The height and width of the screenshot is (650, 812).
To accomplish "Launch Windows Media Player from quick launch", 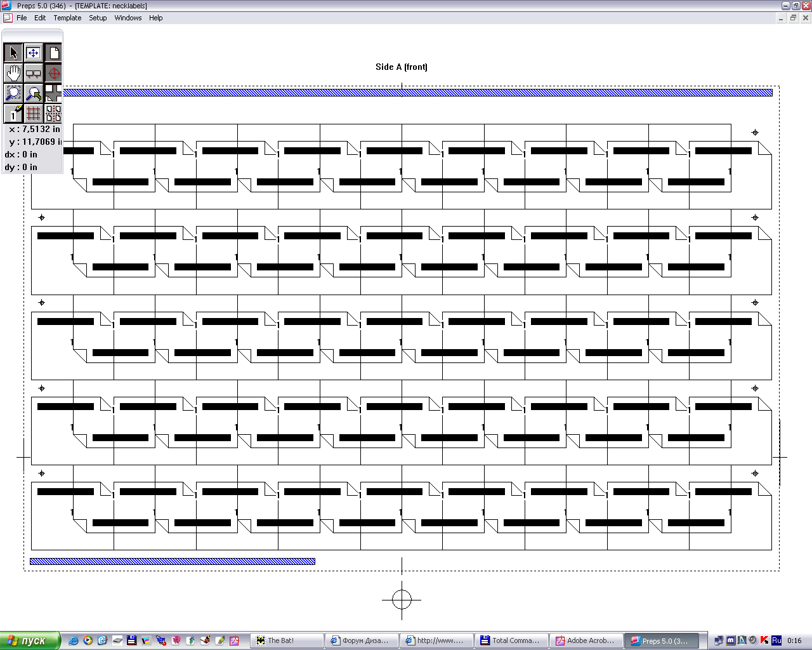I will (88, 641).
